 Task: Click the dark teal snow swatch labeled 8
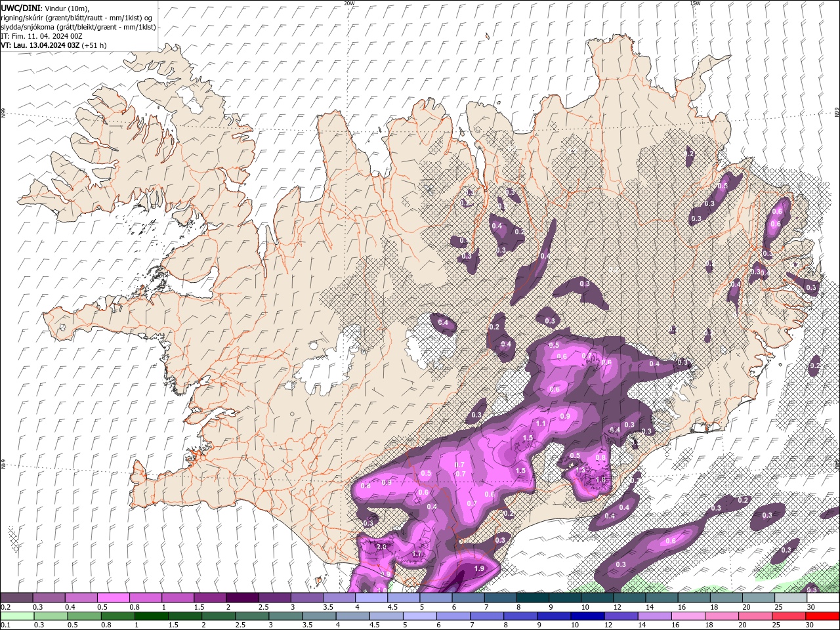tap(533, 598)
